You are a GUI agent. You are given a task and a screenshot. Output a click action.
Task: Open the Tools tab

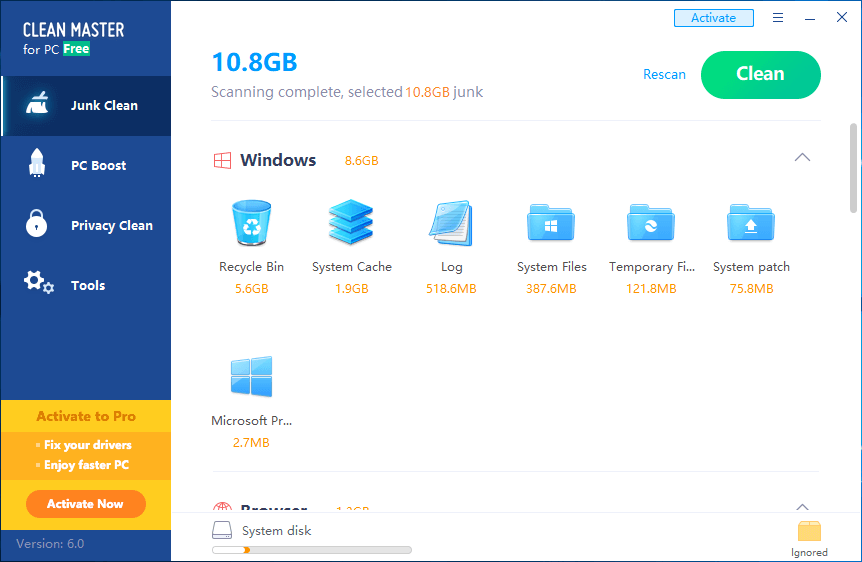86,285
